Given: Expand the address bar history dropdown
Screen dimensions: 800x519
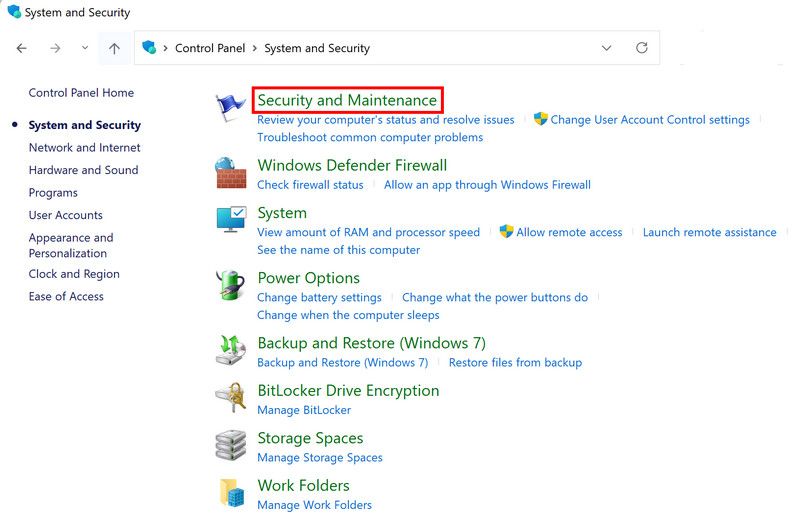Looking at the screenshot, I should [x=607, y=48].
